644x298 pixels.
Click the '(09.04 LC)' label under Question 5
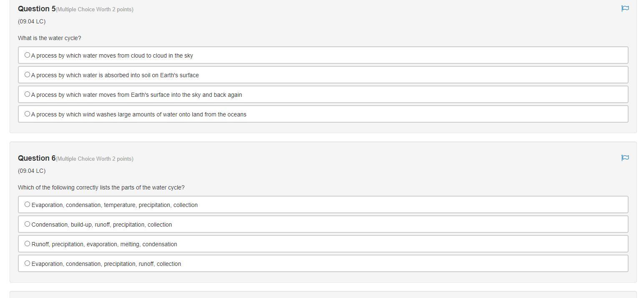point(32,21)
